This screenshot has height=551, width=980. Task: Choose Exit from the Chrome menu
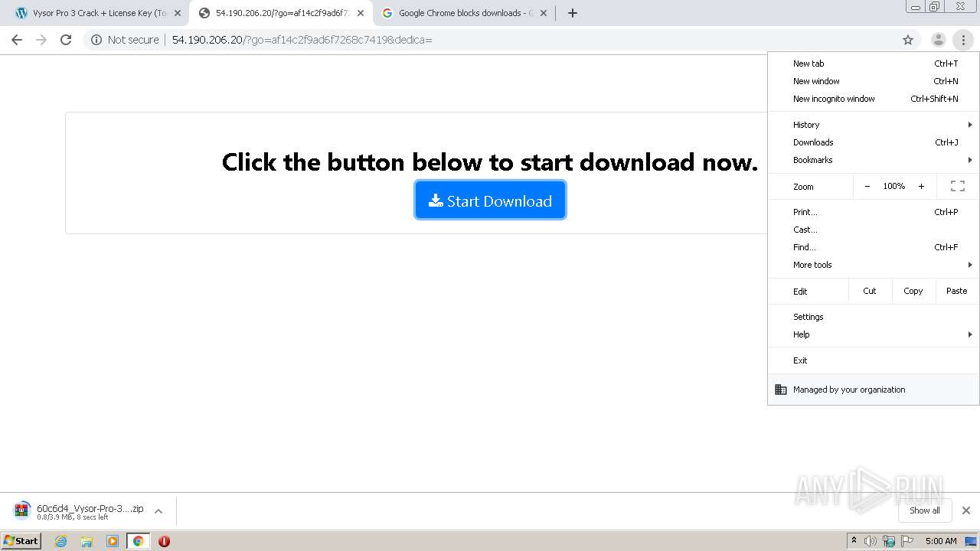[x=874, y=360]
